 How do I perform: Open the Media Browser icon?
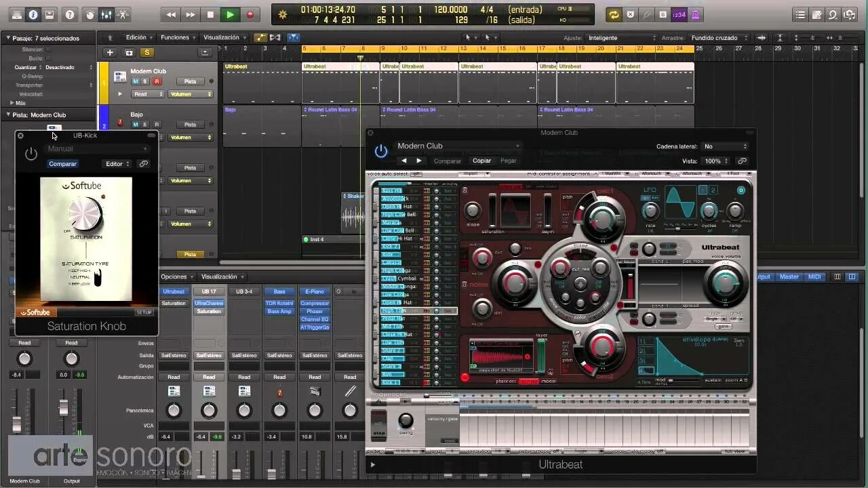850,14
